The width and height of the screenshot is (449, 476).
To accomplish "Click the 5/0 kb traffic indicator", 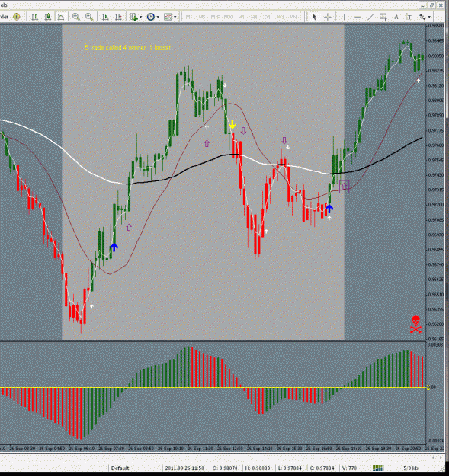I will (x=411, y=468).
